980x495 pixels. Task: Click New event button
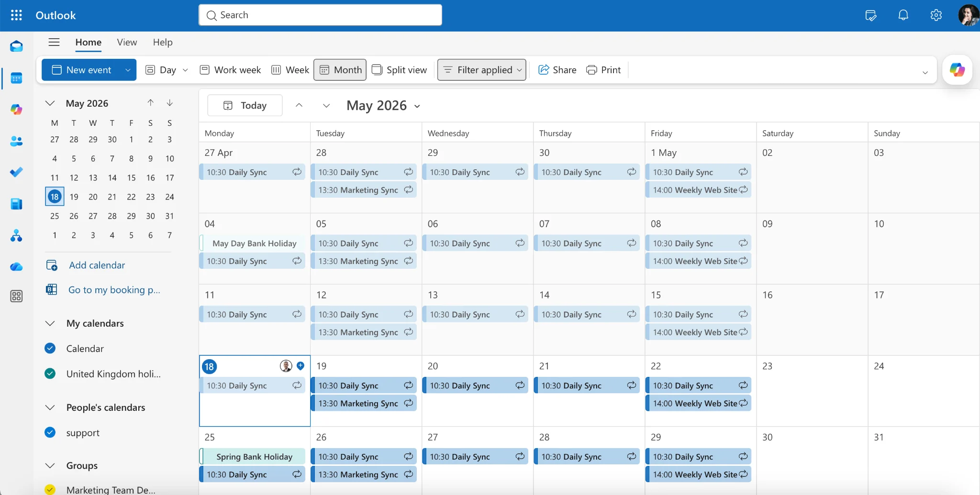pyautogui.click(x=82, y=70)
